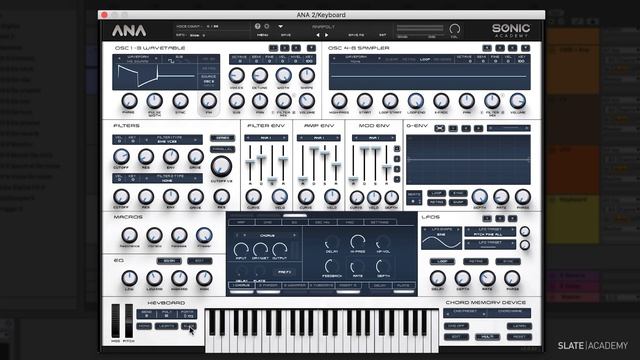640x360 pixels.
Task: Click the Amp Env attack slider
Action: pos(303,180)
